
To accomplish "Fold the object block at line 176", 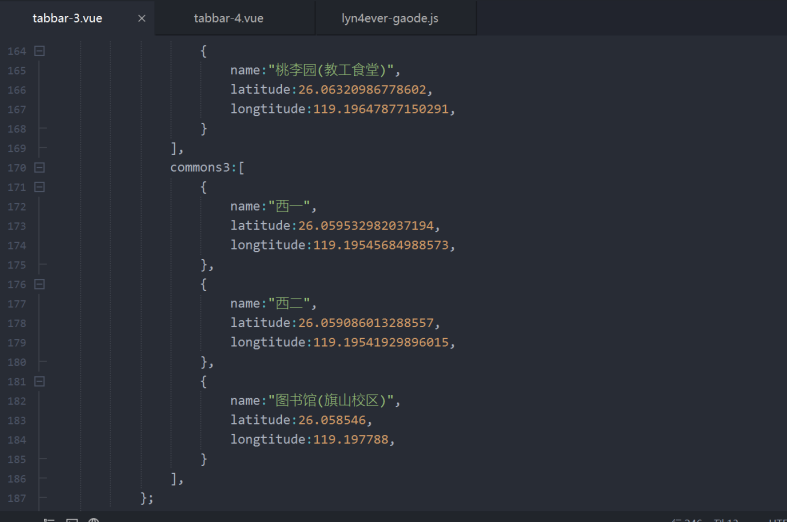I will pos(39,284).
